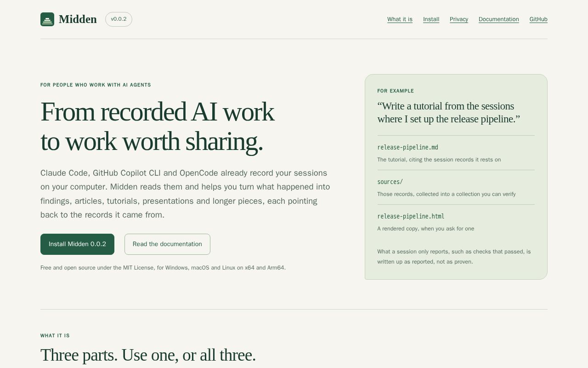Viewport: 588px width, 368px height.
Task: Click text A rendered copy, when you ask for one
Action: [x=425, y=229]
